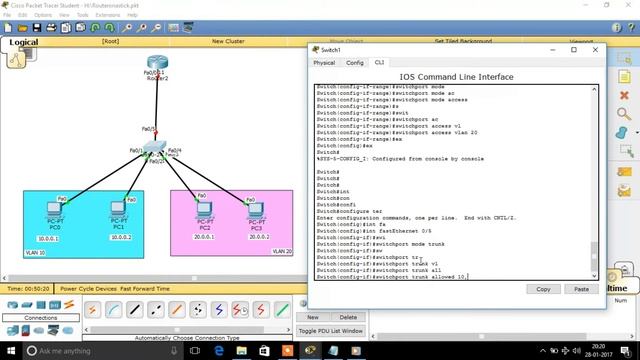Click the PC3 device in VLAN 20
Image resolution: width=640 pixels, height=360 pixels.
[x=256, y=211]
